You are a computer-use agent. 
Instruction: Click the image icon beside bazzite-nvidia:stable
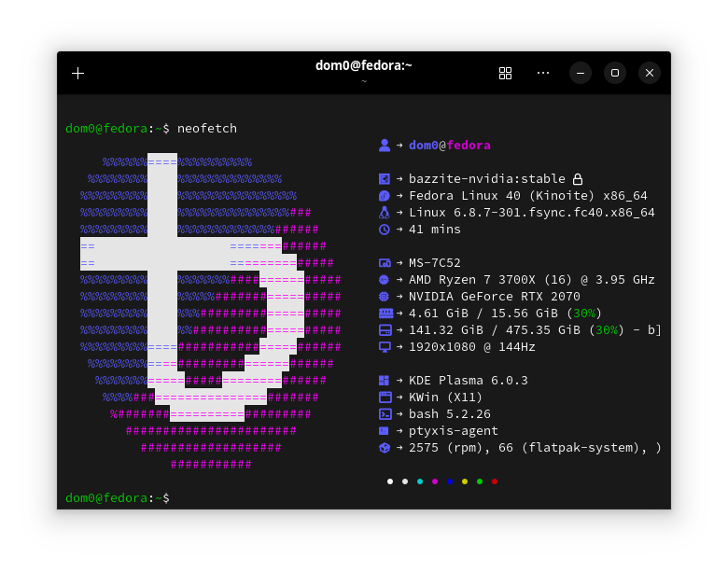point(385,179)
